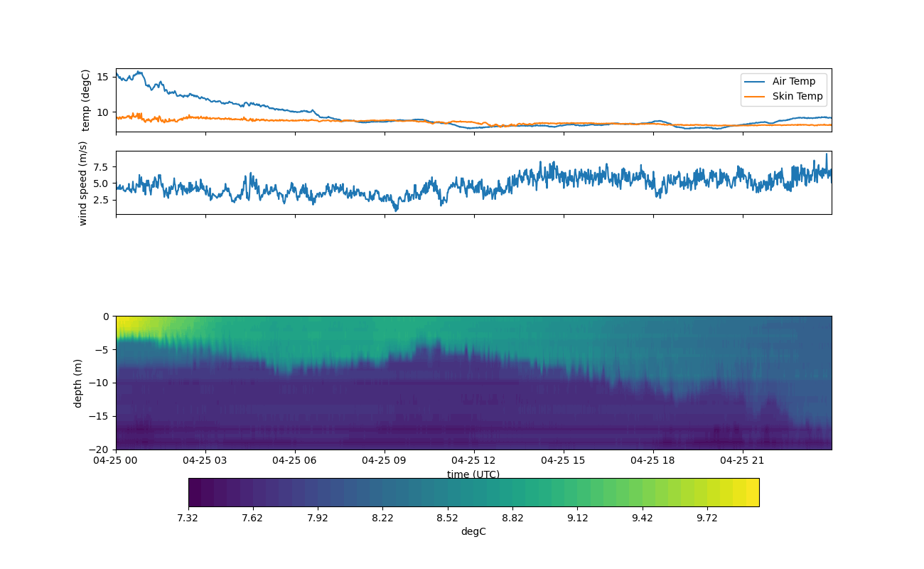Click the time (UTC) axis label
This screenshot has width=924, height=569.
[x=473, y=474]
